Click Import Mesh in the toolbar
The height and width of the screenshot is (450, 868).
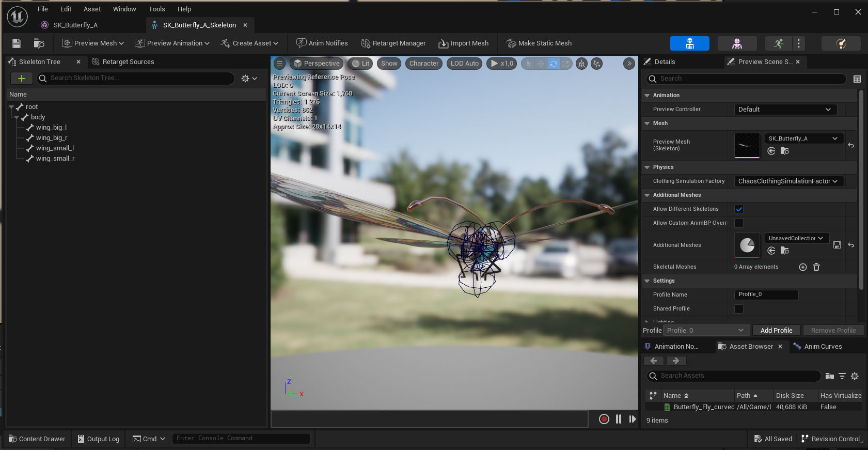pyautogui.click(x=464, y=43)
